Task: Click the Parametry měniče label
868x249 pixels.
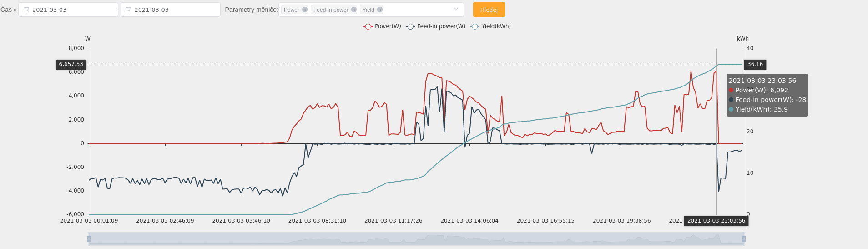Action: 251,10
